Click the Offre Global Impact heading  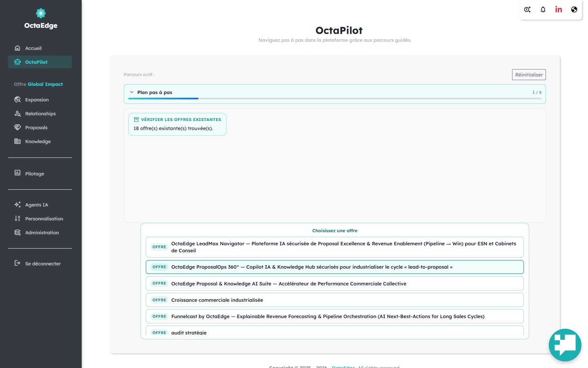point(38,84)
